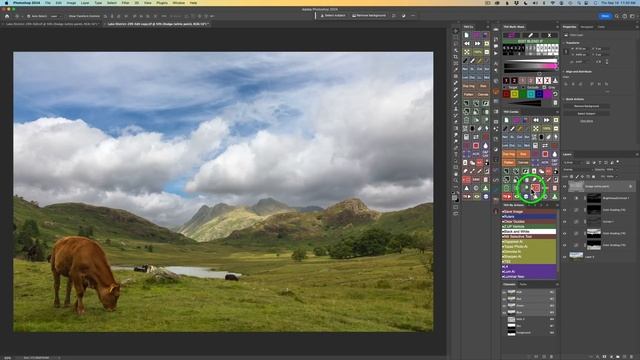The height and width of the screenshot is (360, 640).
Task: Click Remove Background in options bar
Action: 369,16
